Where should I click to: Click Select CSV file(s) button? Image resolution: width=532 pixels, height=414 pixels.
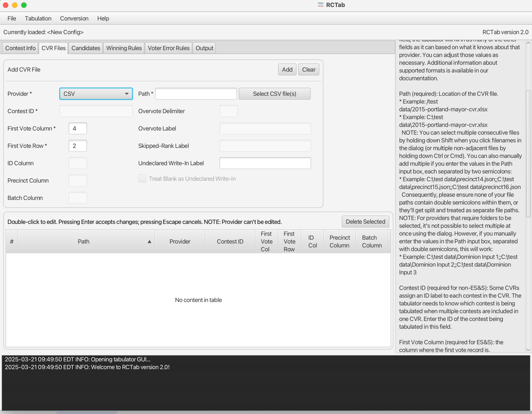274,94
